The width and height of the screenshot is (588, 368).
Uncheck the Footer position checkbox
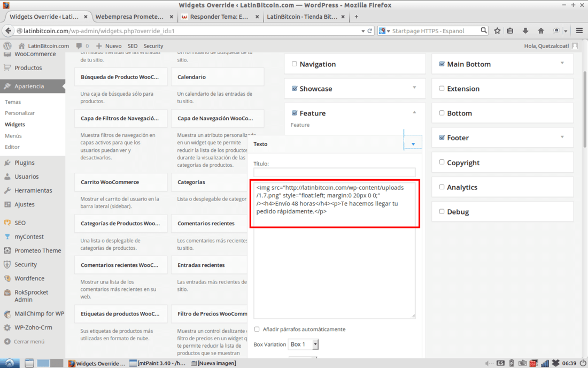pos(442,137)
